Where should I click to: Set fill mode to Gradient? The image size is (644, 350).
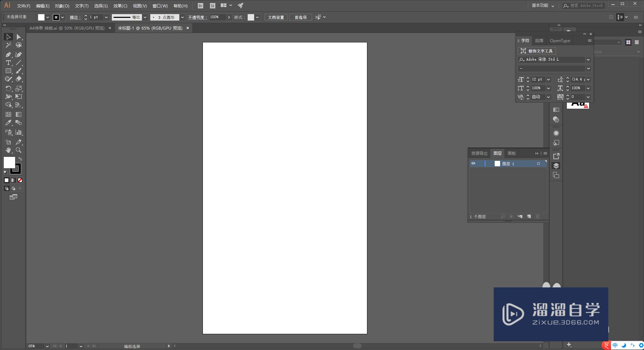click(13, 180)
